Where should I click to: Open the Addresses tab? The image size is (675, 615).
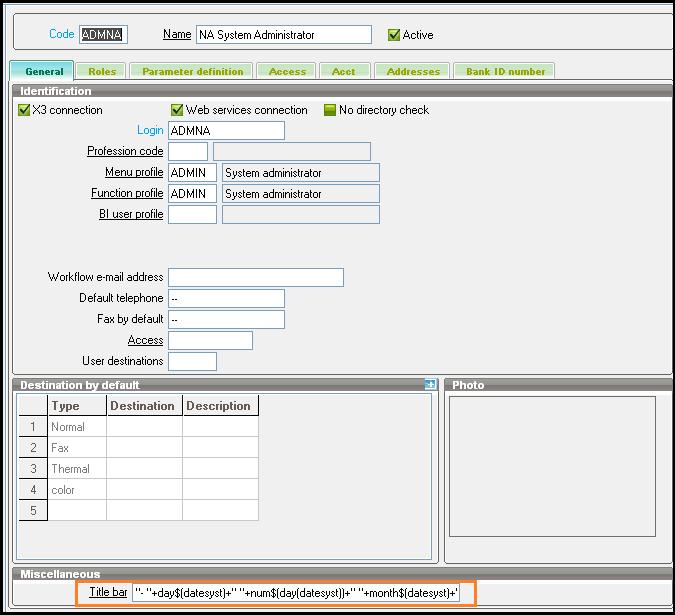coord(413,71)
